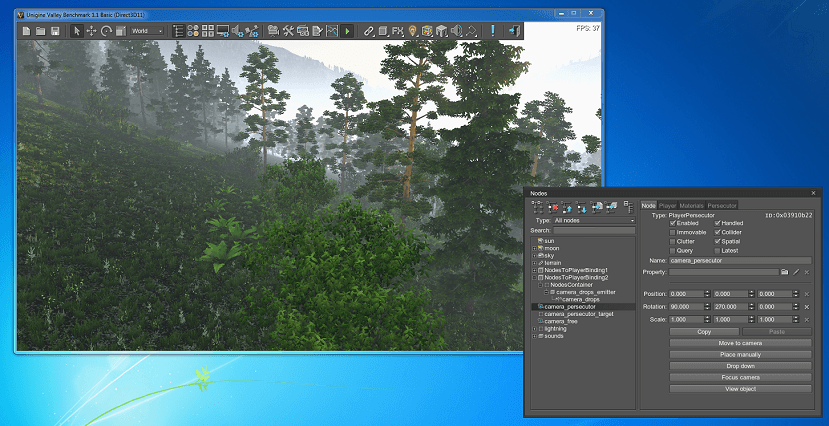Choose the Rotate manipulator tool
829x426 pixels.
tap(106, 31)
